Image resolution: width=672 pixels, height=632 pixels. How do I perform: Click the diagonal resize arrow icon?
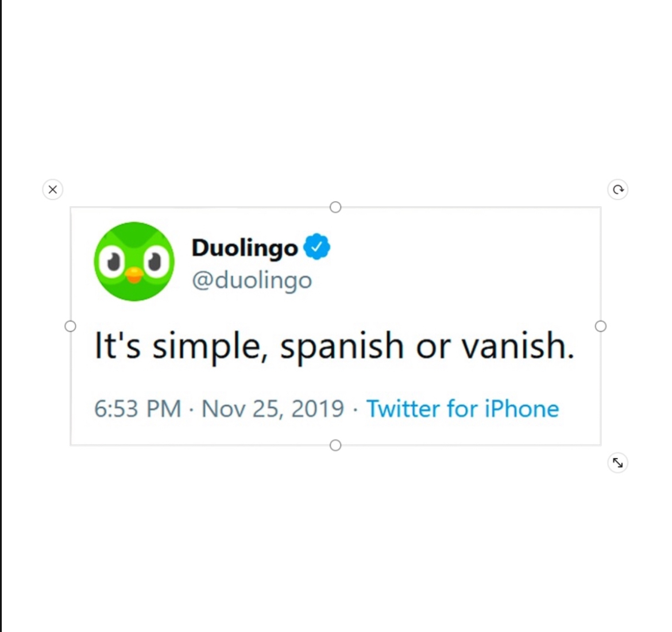click(x=618, y=463)
